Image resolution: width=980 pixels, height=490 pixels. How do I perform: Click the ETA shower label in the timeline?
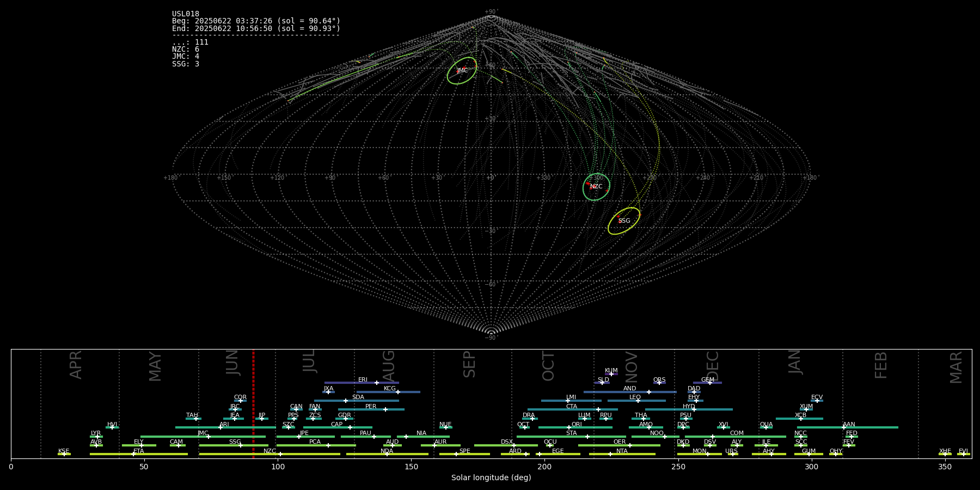tap(139, 451)
